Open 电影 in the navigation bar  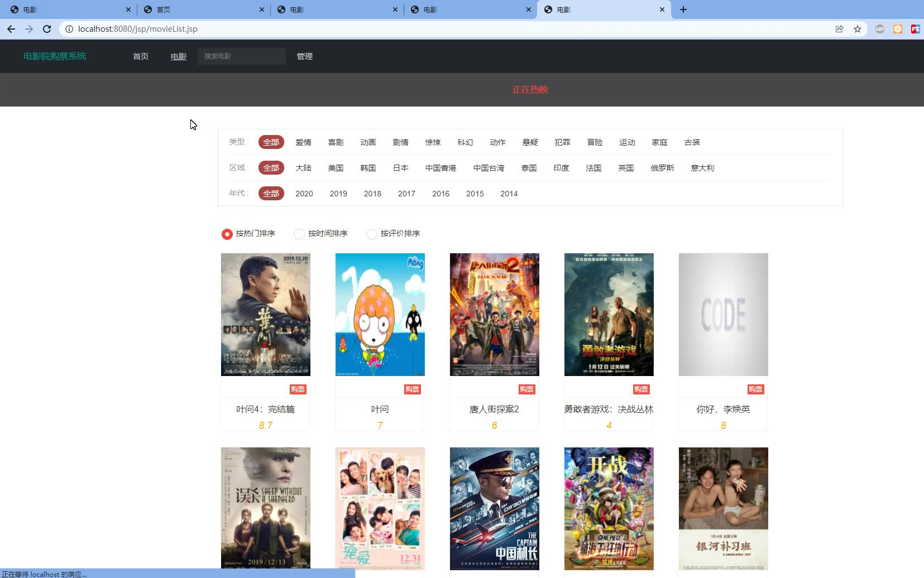click(x=179, y=56)
